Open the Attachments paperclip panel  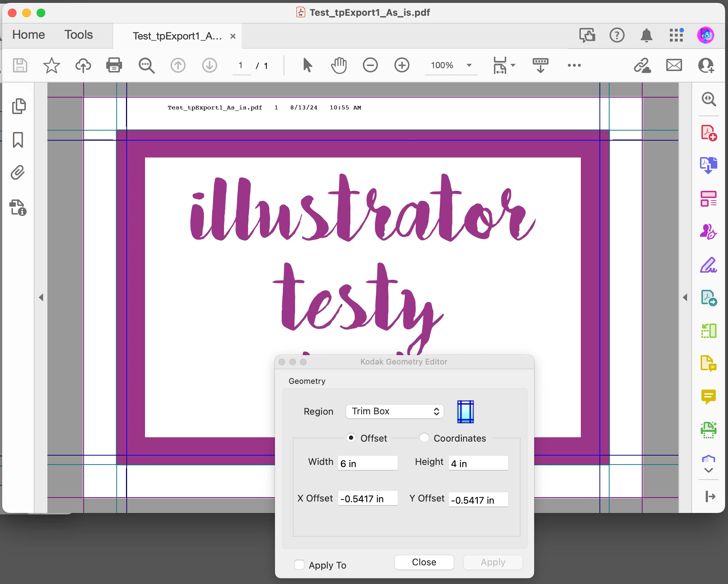click(x=18, y=173)
